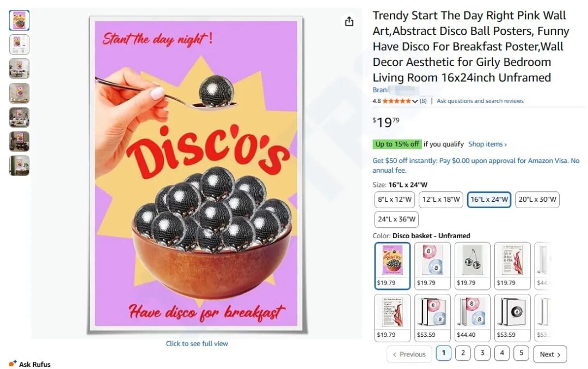Click the share icon above the poster

349,21
